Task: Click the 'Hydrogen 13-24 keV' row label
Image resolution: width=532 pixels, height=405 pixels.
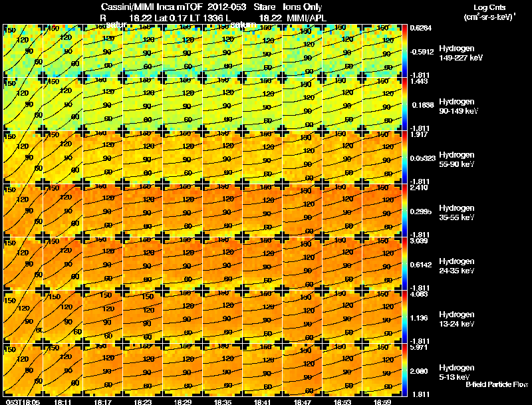Action: coord(457,319)
